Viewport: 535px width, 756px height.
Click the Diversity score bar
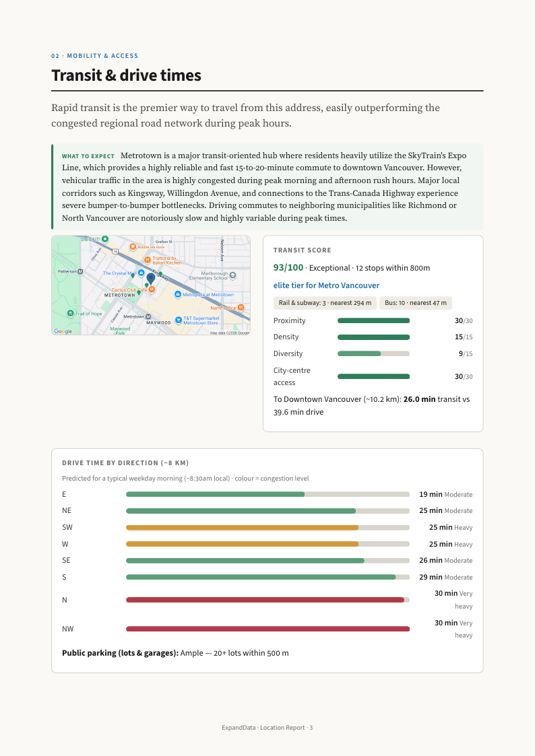[x=373, y=353]
